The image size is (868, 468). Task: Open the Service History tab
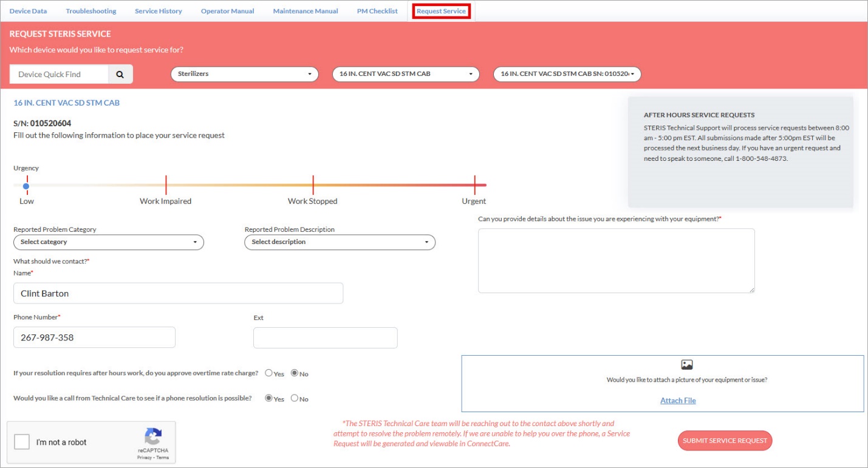[159, 11]
